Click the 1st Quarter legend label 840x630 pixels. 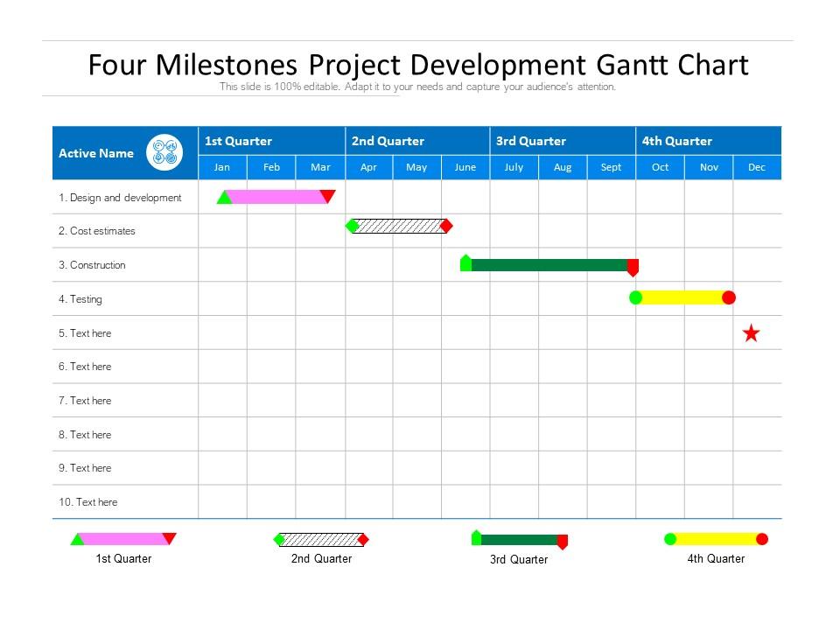tap(124, 558)
